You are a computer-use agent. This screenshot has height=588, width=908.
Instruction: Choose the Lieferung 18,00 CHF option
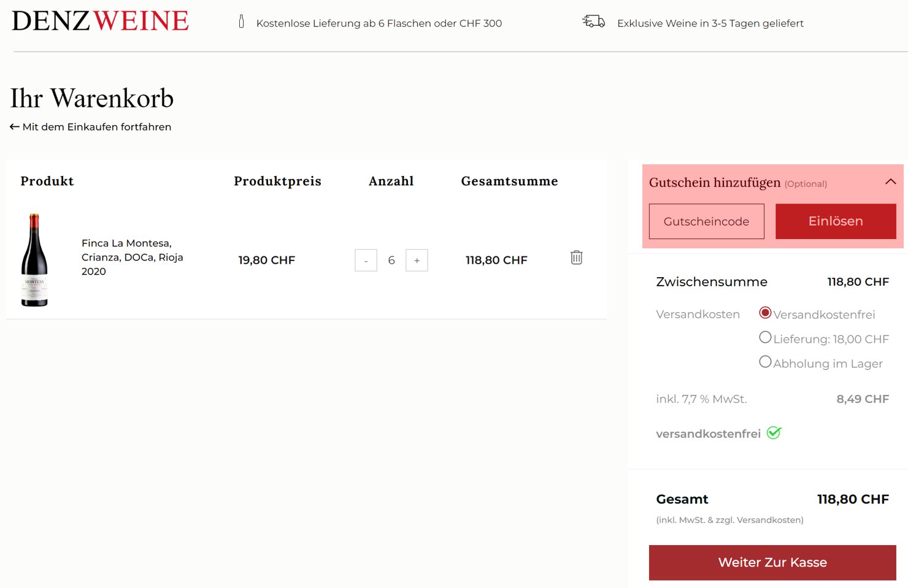pyautogui.click(x=765, y=338)
